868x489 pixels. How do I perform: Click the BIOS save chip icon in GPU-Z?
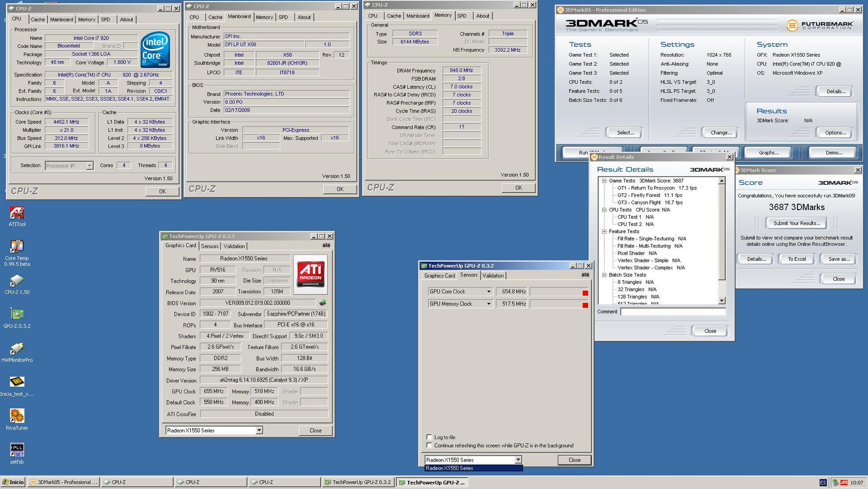coord(322,303)
